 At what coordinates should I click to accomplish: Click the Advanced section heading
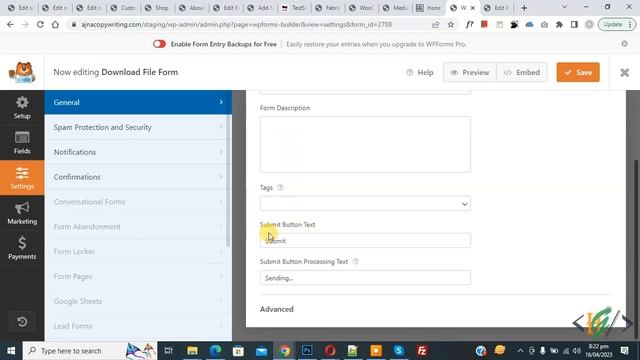tap(277, 309)
